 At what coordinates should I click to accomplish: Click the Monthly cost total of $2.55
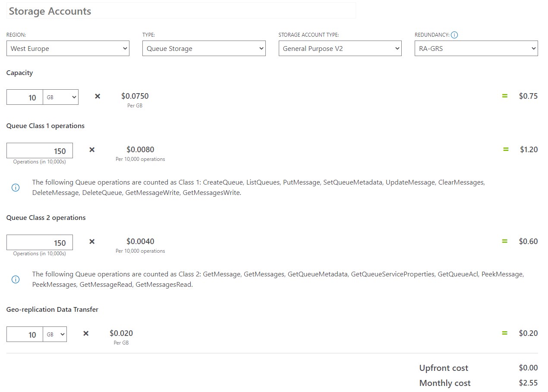point(528,383)
